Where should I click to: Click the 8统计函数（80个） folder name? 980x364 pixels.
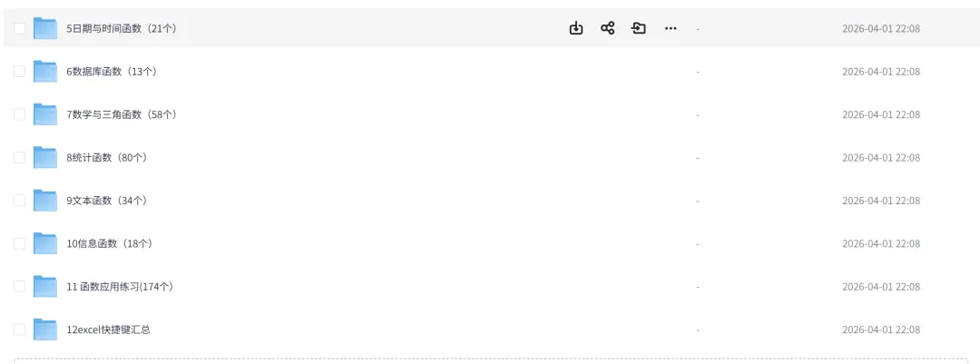(106, 158)
